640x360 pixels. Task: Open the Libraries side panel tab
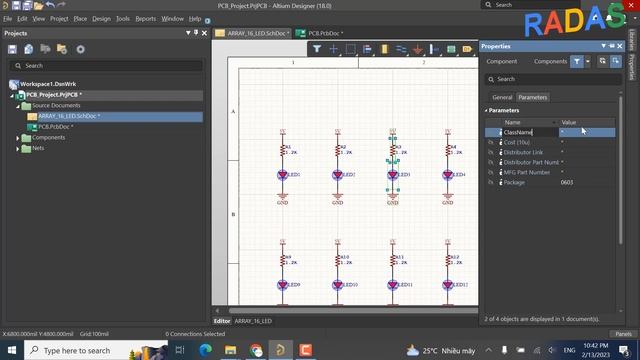tap(632, 40)
